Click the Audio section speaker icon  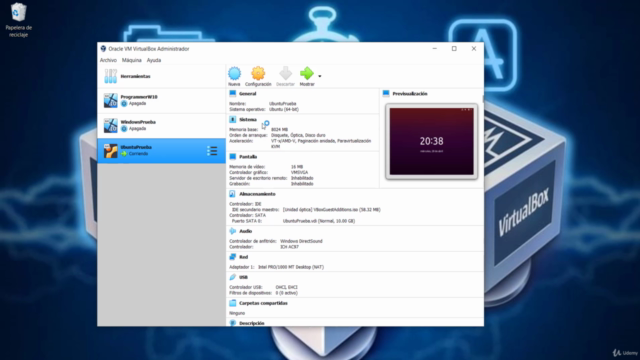click(x=233, y=231)
